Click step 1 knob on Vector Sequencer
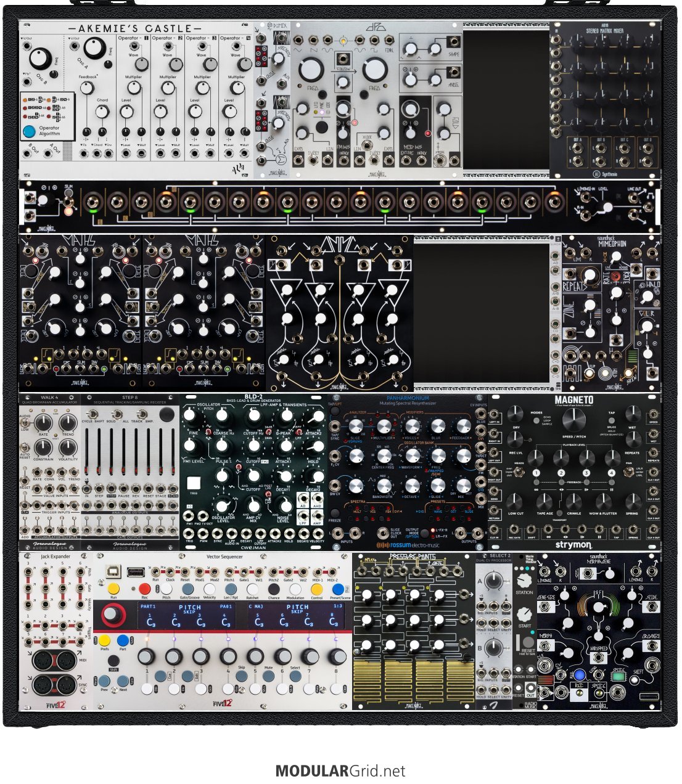 click(146, 656)
